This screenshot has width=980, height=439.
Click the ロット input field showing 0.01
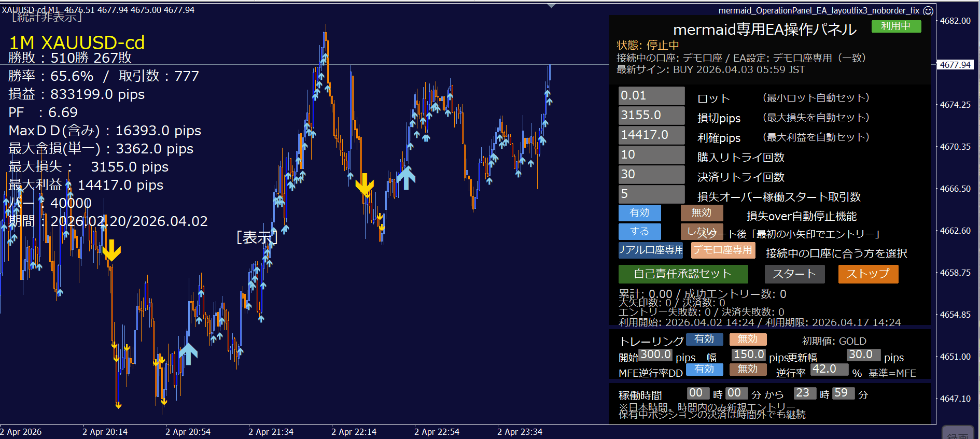652,96
